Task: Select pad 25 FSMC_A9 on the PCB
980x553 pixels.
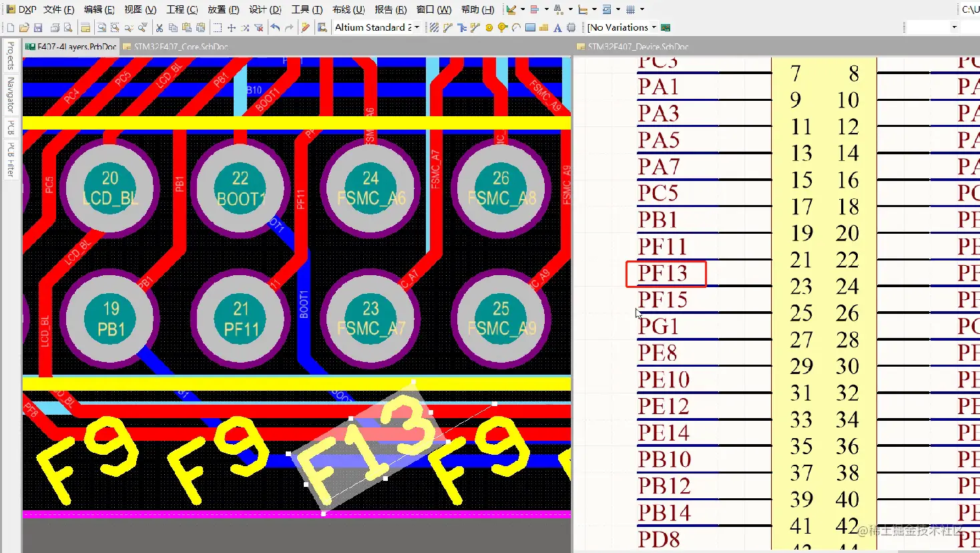Action: (x=501, y=319)
